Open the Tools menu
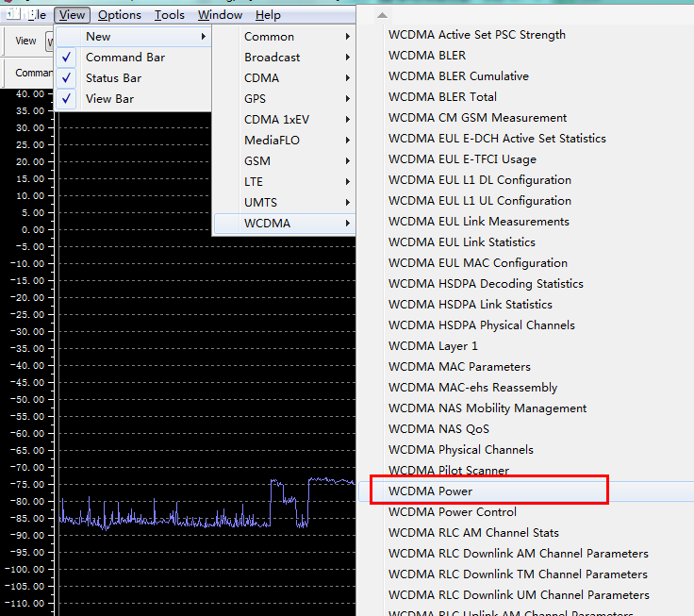Screen dimensions: 694x616 (x=170, y=15)
